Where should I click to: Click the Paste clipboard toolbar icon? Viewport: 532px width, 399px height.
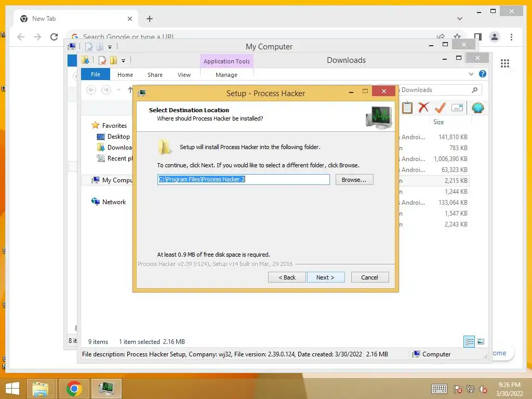[x=407, y=108]
